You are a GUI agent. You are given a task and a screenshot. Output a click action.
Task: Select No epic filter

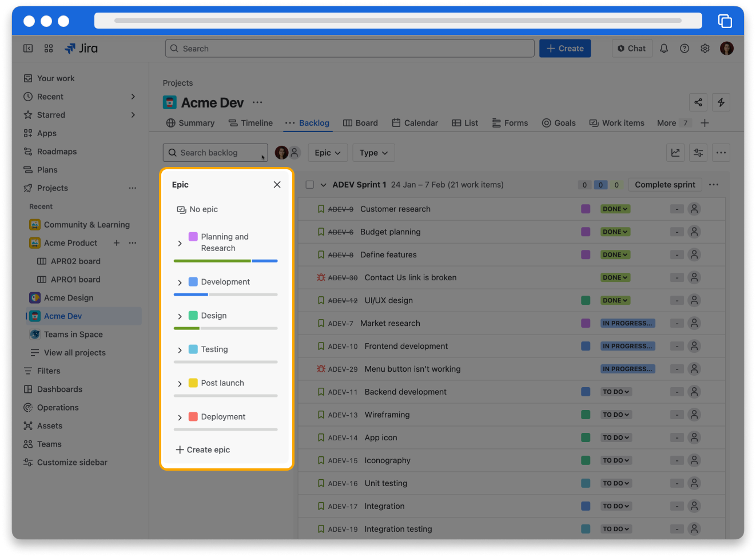click(197, 209)
